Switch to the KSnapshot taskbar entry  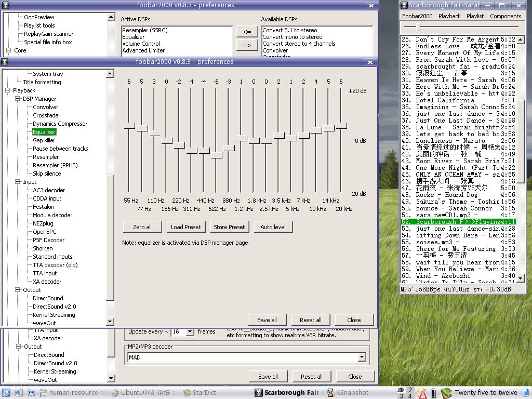pos(348,393)
